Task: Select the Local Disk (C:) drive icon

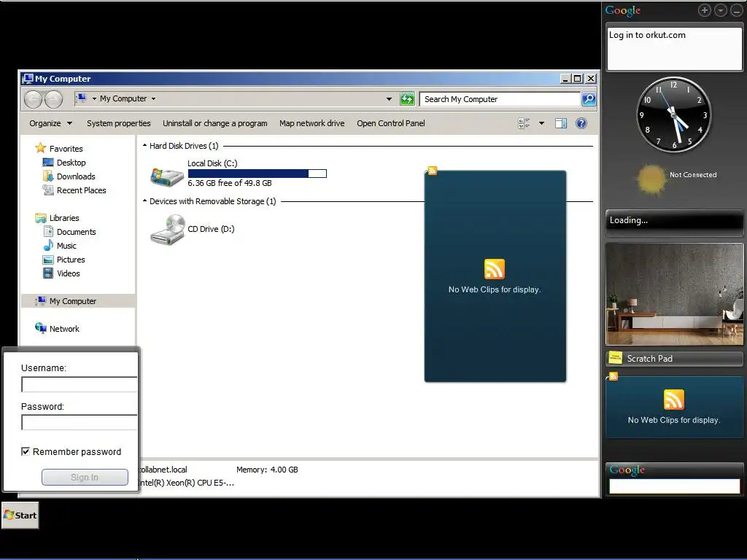Action: tap(167, 176)
